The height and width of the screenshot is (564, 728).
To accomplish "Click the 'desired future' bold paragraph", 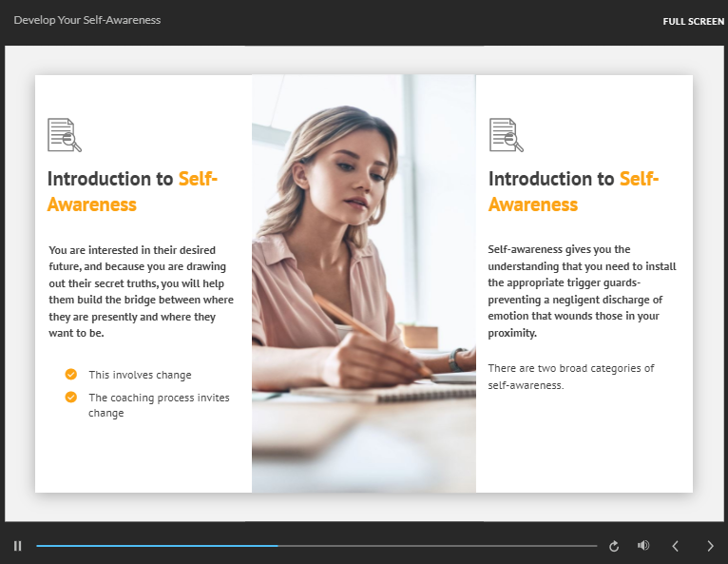I will [141, 292].
